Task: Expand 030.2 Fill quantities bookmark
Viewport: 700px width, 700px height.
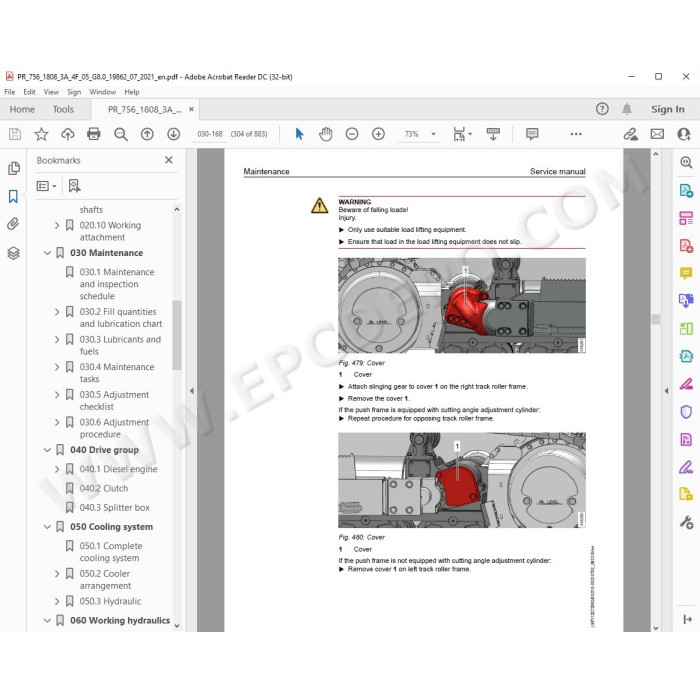Action: tap(57, 312)
